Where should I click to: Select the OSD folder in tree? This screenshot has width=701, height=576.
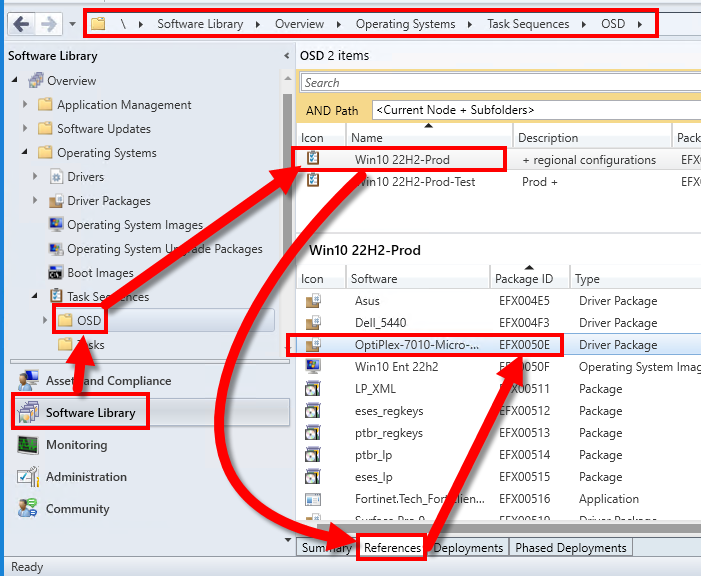click(x=89, y=321)
